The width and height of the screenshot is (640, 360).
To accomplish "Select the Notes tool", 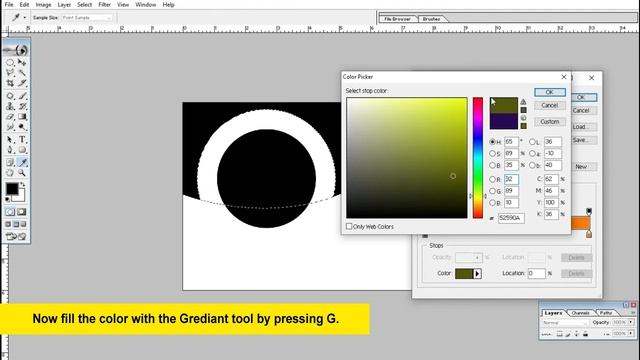I will coord(10,162).
